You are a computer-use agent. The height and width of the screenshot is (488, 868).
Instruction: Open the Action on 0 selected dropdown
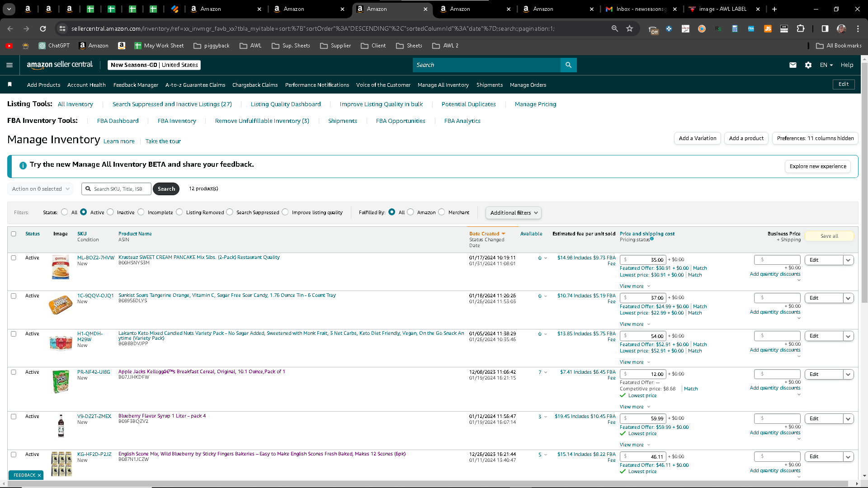coord(40,189)
